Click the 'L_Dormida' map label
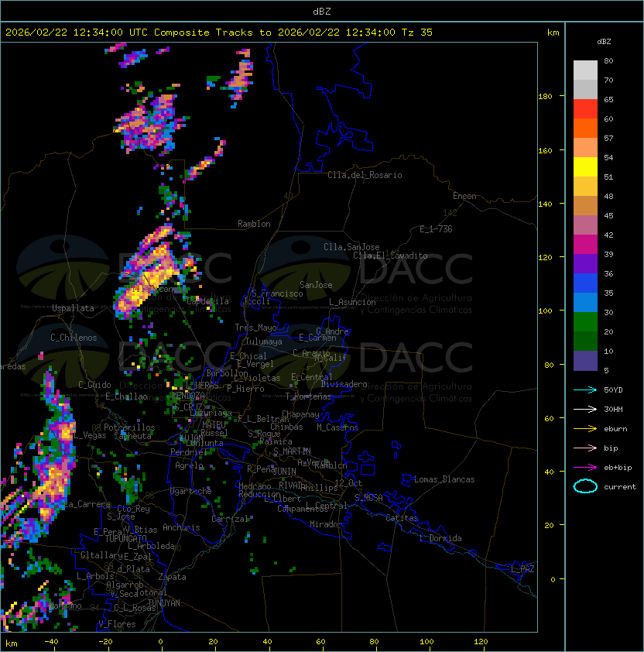Viewport: 644px width, 652px height. (440, 538)
